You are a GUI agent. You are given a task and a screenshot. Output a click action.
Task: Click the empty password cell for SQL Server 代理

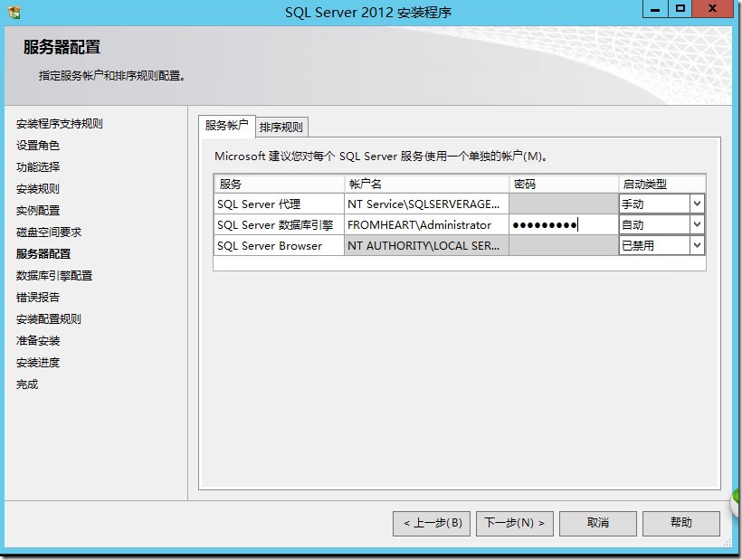point(564,204)
